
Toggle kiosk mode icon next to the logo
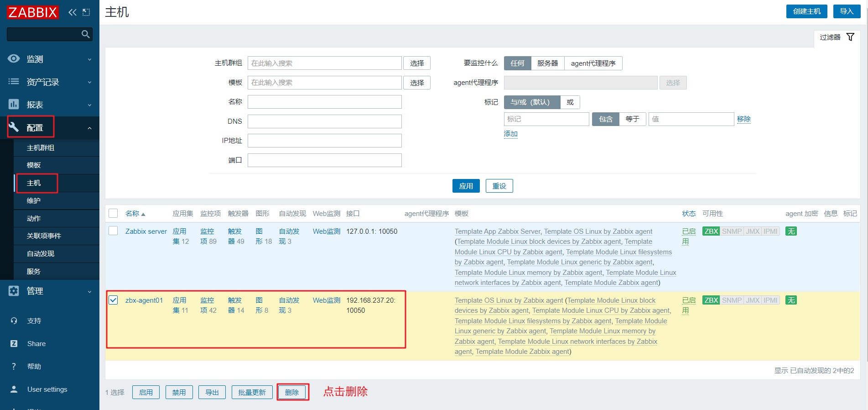[86, 12]
